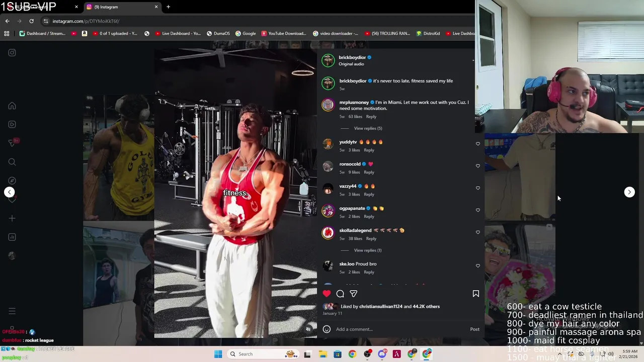This screenshot has width=644, height=362.
Task: Go back in browser
Action: click(x=7, y=21)
